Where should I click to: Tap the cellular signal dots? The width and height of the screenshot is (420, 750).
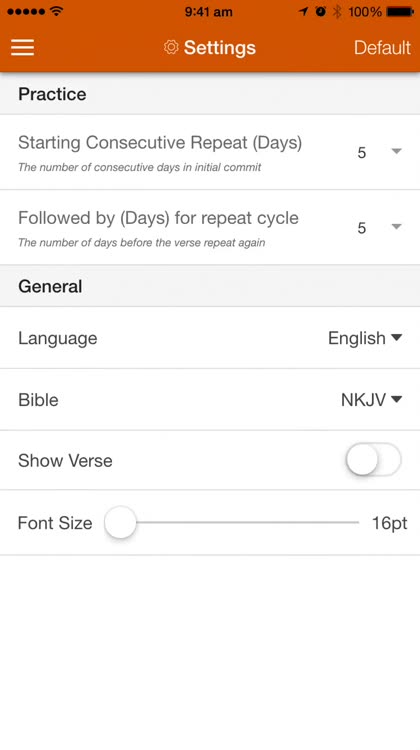(27, 11)
